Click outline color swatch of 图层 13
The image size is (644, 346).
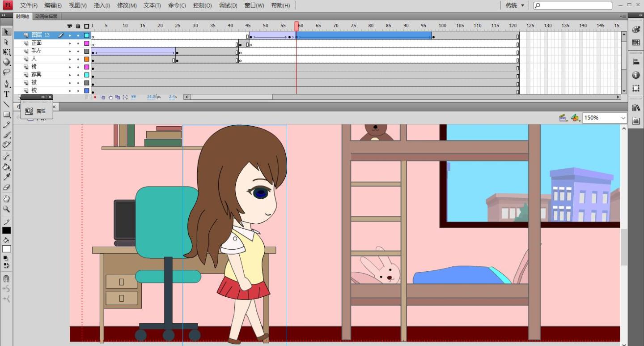pos(86,35)
